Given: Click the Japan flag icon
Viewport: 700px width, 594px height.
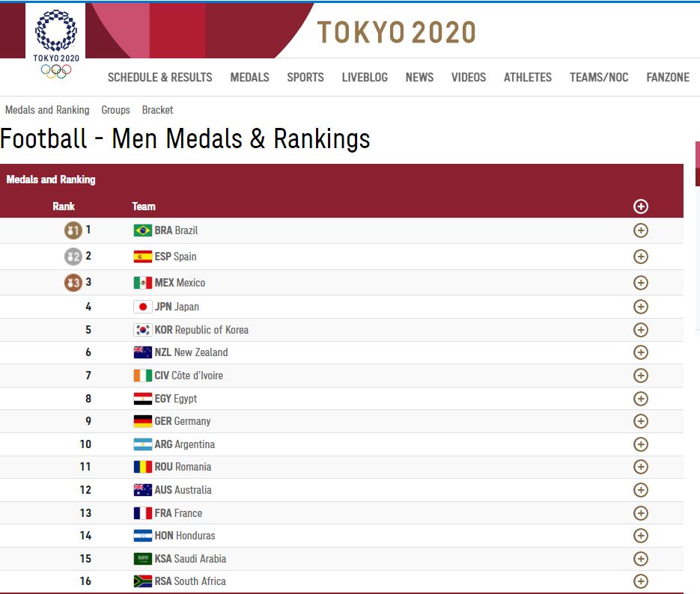Looking at the screenshot, I should [x=142, y=307].
